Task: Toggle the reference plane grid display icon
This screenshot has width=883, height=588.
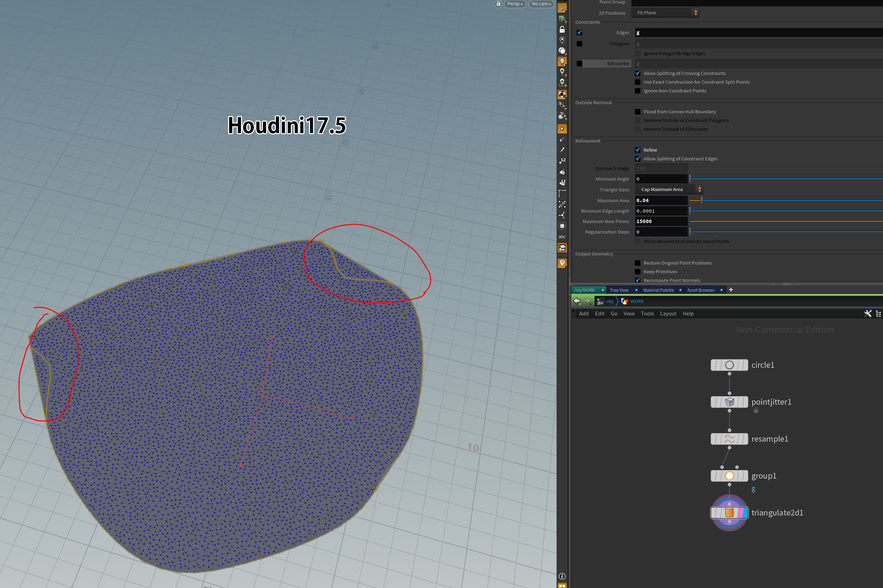Action: (x=562, y=9)
